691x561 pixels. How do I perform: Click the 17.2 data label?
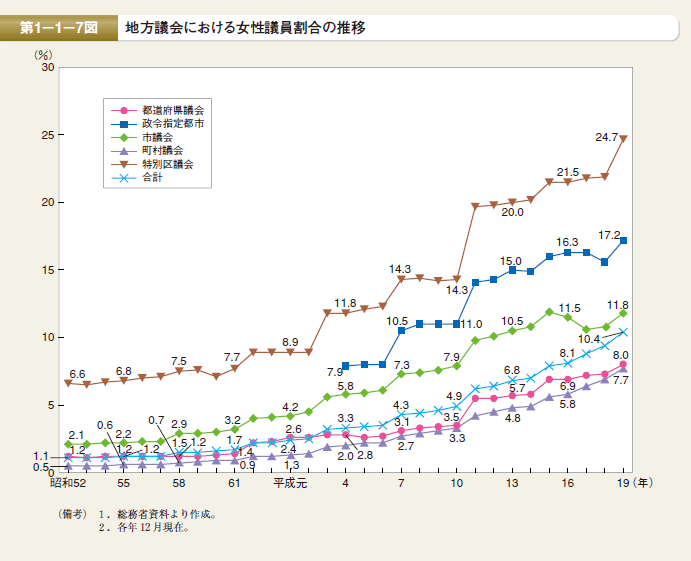click(x=609, y=235)
